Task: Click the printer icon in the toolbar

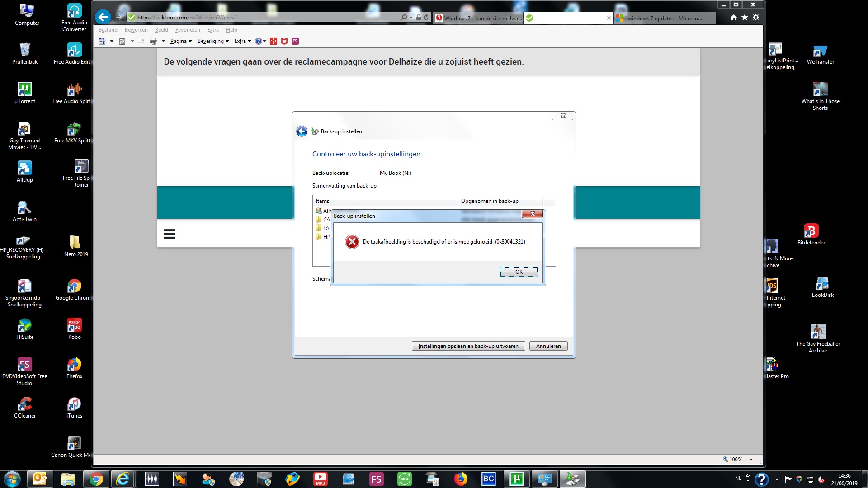Action: (154, 41)
